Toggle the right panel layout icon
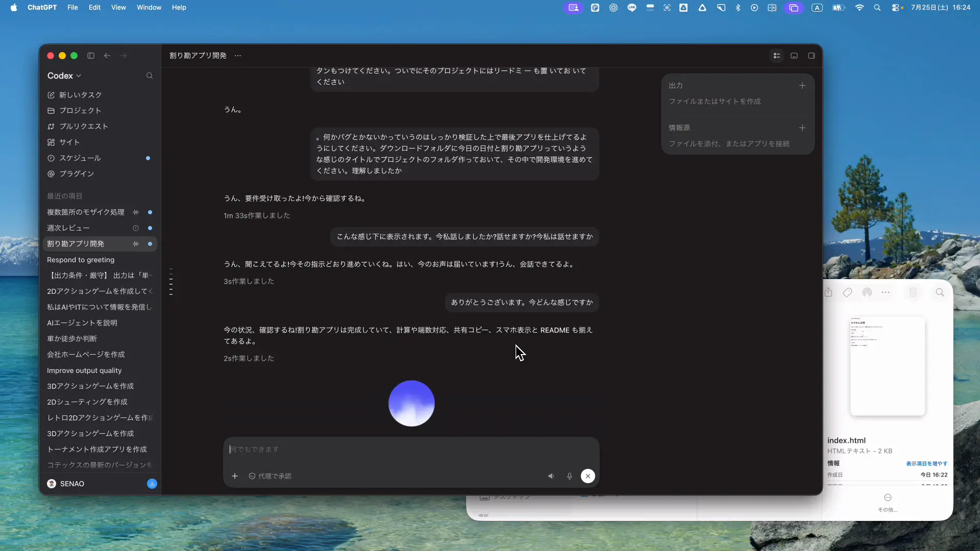 coord(812,56)
